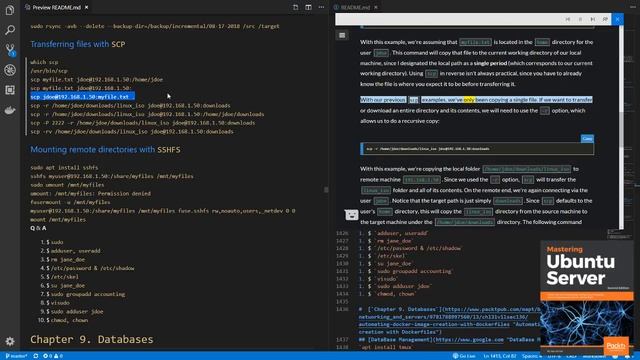Open the More Actions ellipsis menu
Viewport: 640px width, 360px height.
(322, 7)
